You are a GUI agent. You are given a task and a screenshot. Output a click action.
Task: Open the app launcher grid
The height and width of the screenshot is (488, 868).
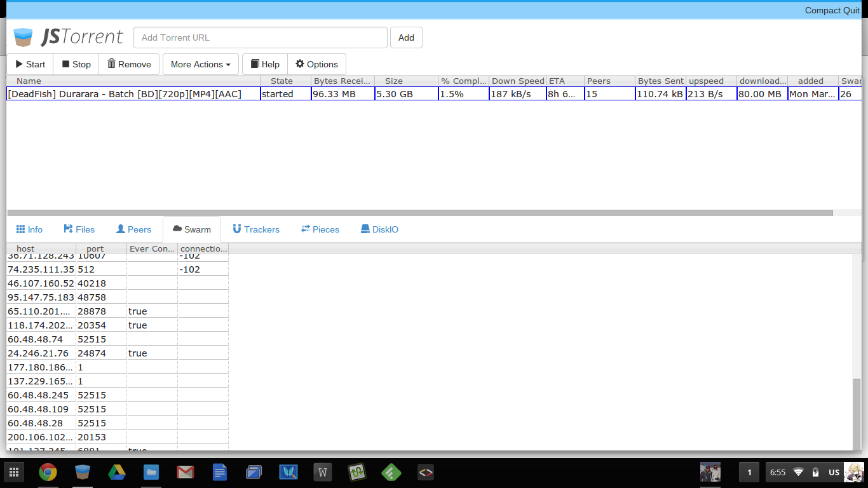14,472
